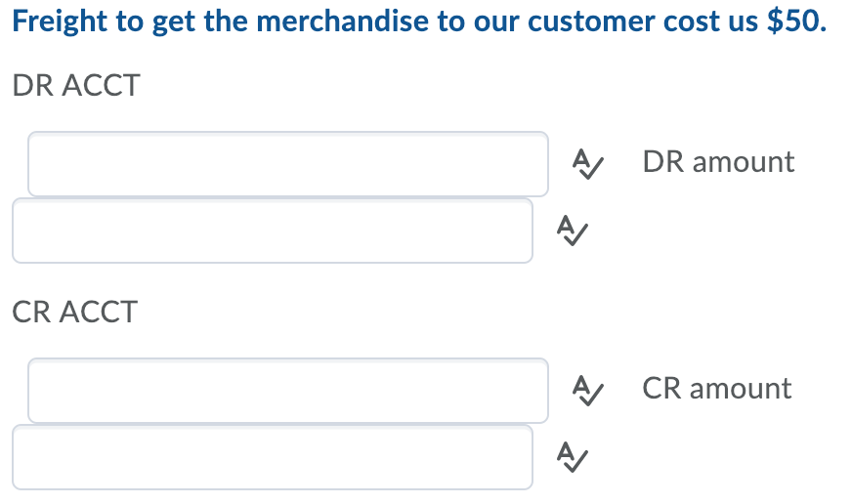
Task: Click the word the in the heading
Action: [x=227, y=23]
